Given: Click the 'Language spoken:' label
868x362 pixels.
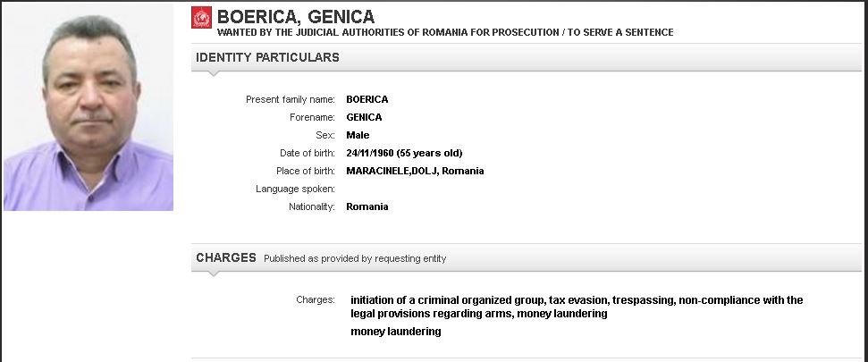Looking at the screenshot, I should pos(295,189).
